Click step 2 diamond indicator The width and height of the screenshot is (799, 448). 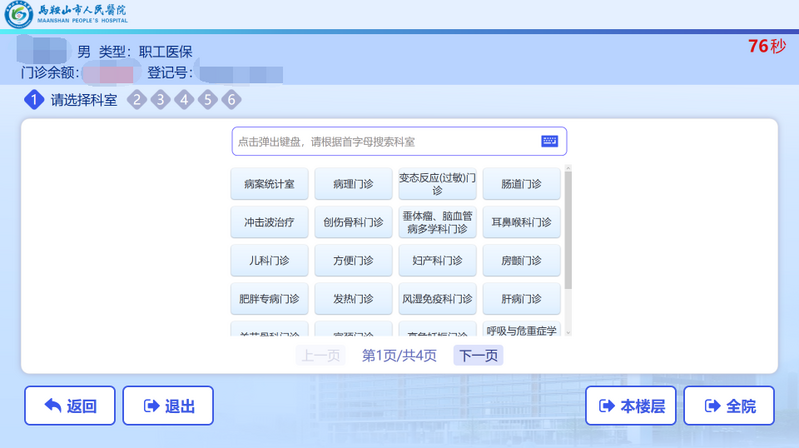coord(137,100)
